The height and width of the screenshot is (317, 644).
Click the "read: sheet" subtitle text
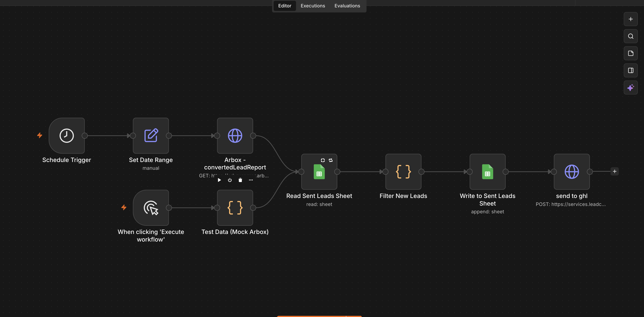pos(319,204)
